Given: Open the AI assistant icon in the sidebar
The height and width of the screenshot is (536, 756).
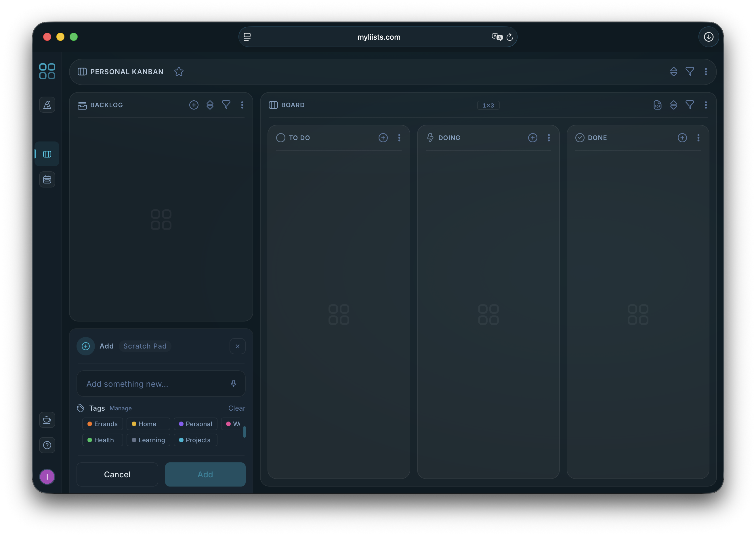Looking at the screenshot, I should click(x=47, y=105).
